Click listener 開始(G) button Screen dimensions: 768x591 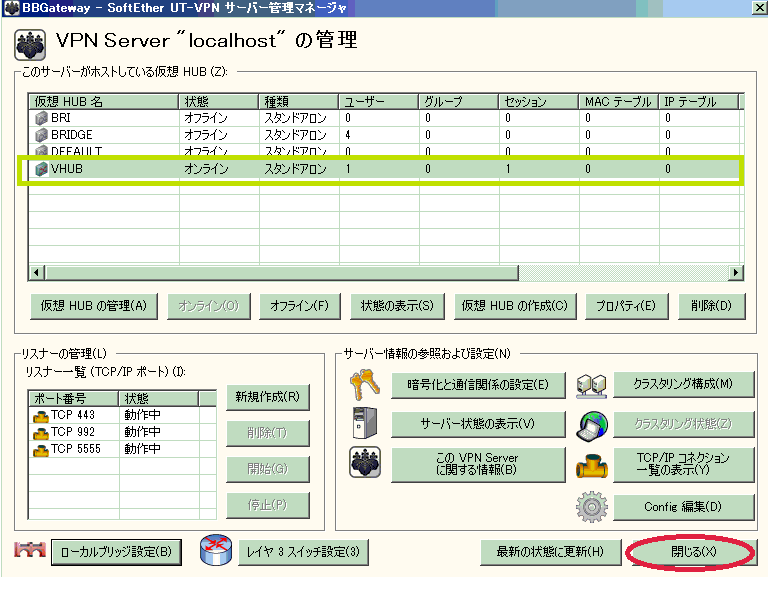point(267,469)
